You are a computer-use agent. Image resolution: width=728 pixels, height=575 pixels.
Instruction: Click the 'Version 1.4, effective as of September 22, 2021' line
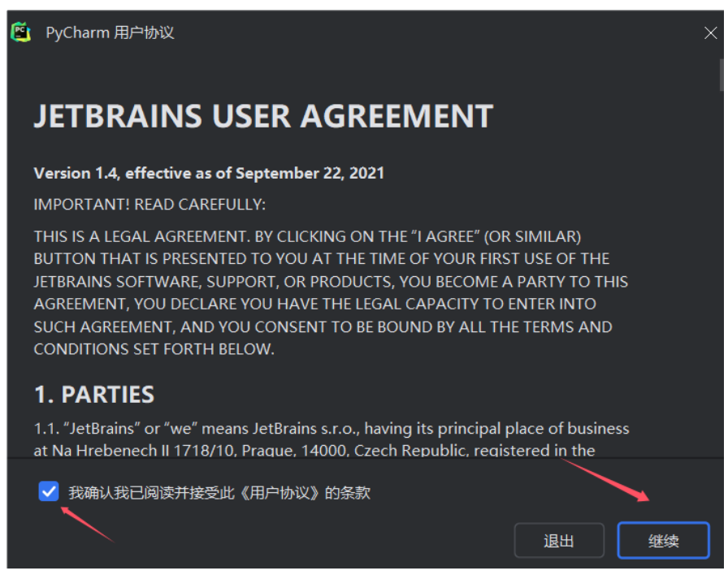209,173
